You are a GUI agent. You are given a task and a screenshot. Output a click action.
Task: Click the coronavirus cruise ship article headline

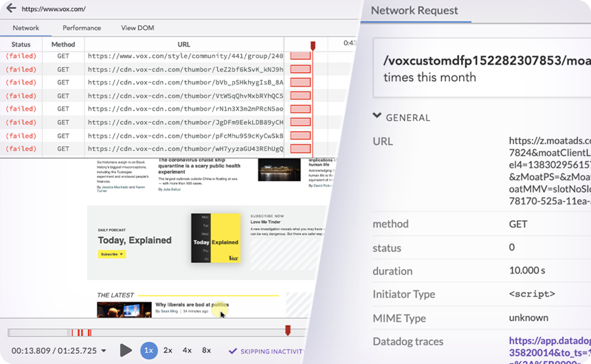(199, 166)
